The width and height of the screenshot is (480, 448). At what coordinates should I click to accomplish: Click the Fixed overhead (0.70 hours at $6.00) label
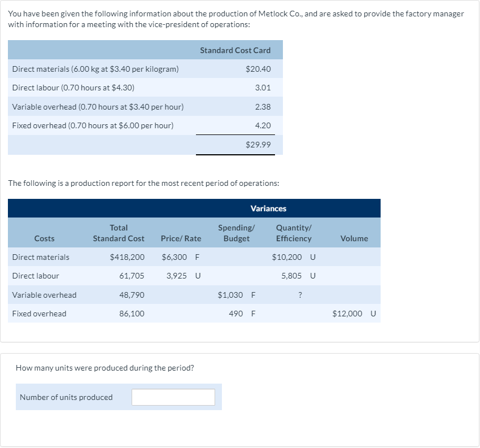pyautogui.click(x=93, y=125)
